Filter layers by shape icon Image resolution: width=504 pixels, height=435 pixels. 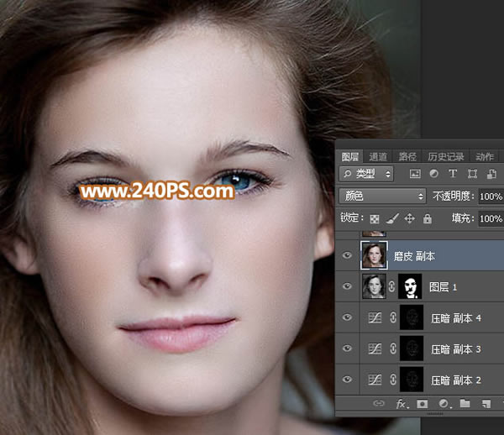(472, 174)
